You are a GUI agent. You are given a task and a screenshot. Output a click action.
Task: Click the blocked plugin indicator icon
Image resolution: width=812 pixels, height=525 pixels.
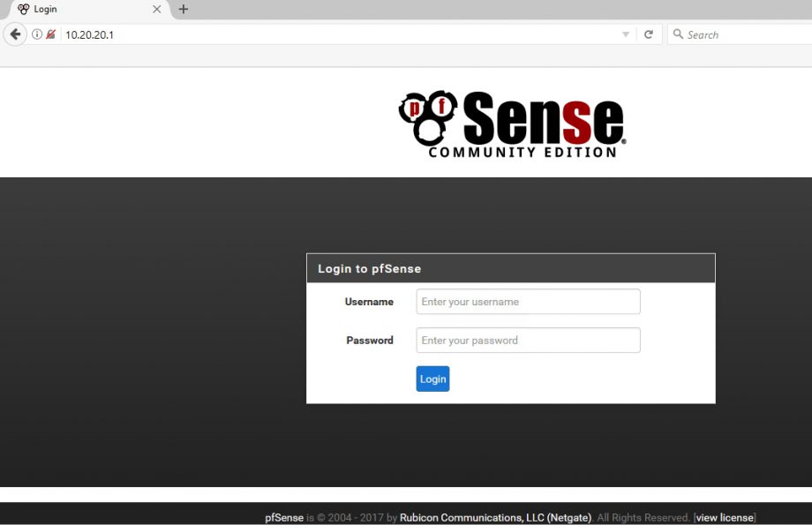pos(50,34)
